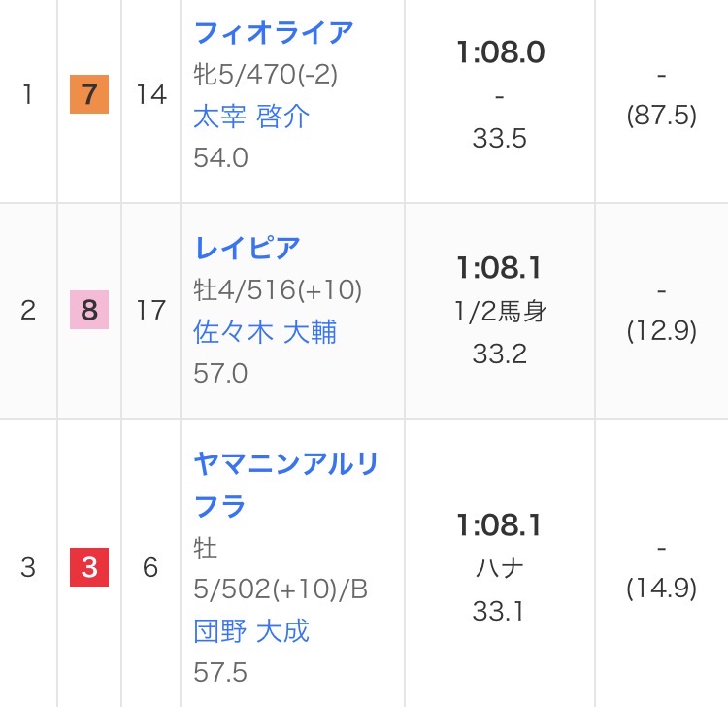Click the pink bracket 8 badge

pyautogui.click(x=89, y=311)
